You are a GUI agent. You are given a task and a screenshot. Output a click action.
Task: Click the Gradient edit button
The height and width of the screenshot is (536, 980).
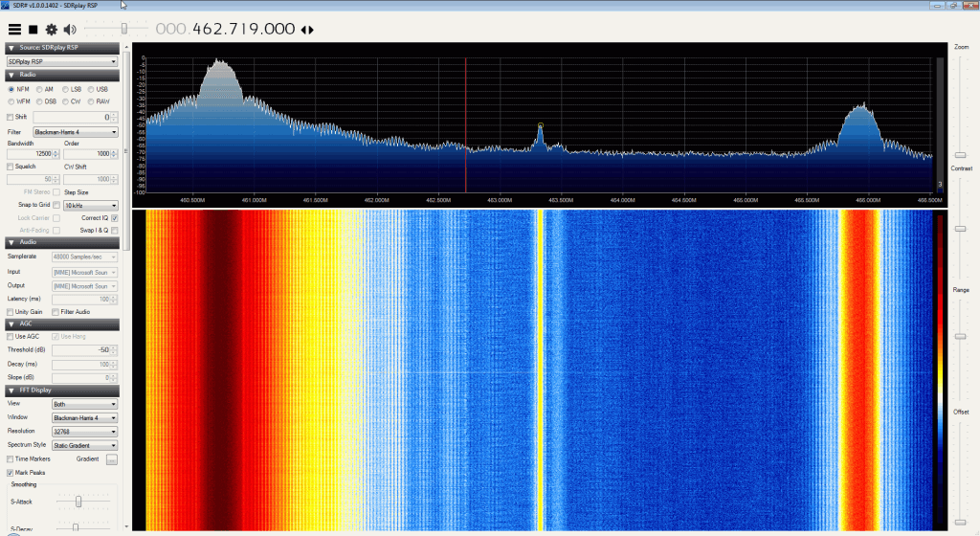111,459
